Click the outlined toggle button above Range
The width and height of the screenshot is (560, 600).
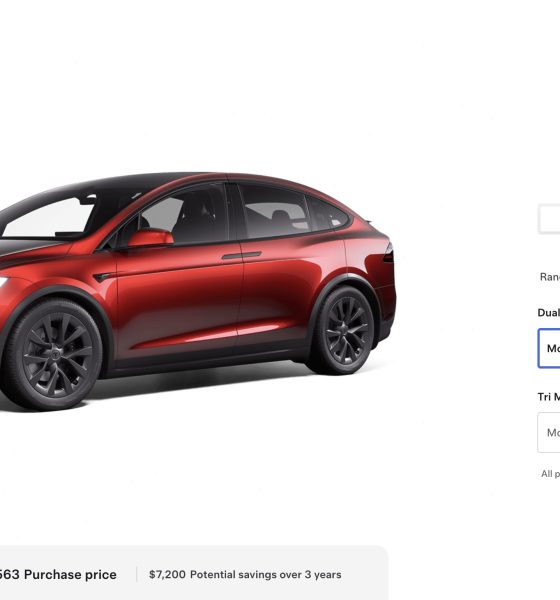coord(550,219)
